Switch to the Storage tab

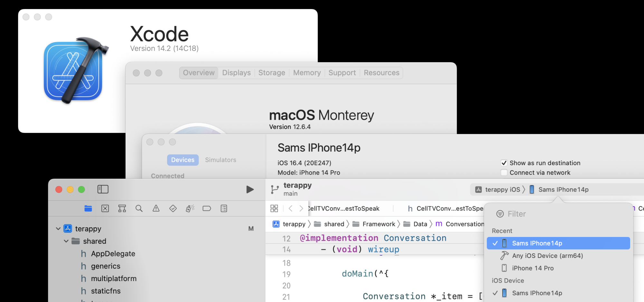point(272,73)
